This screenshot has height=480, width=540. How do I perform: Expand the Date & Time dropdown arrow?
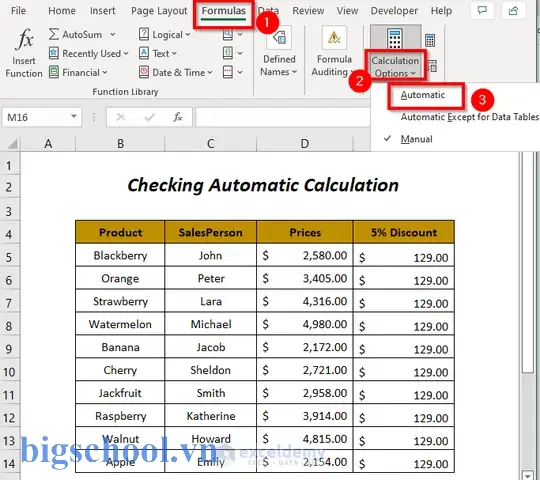tap(210, 72)
